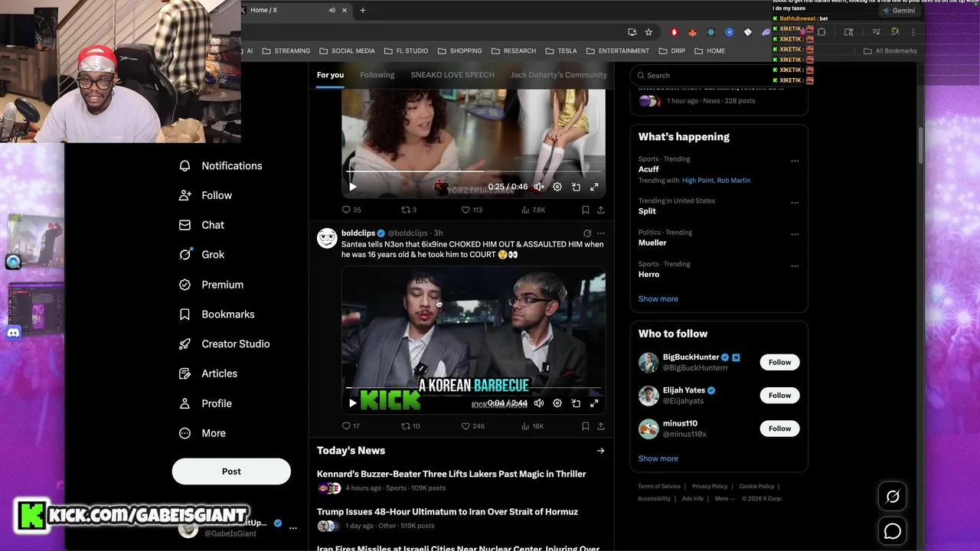Open Creator Studio in the sidebar
The image size is (980, 551).
(224, 344)
